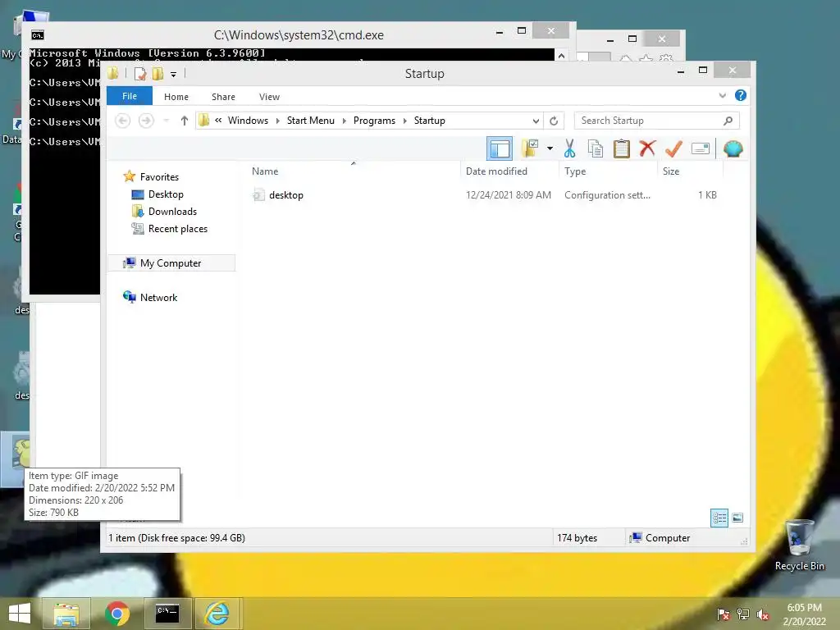Click the search magnifier icon
The height and width of the screenshot is (630, 840).
click(x=728, y=121)
